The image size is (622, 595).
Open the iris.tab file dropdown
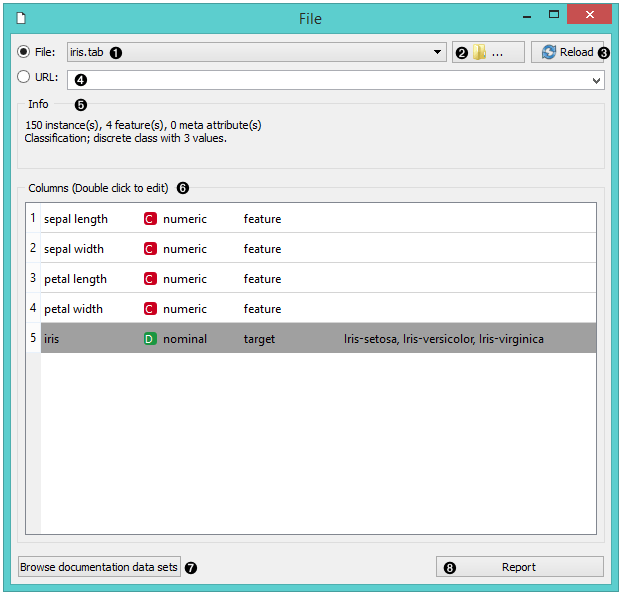click(x=438, y=52)
